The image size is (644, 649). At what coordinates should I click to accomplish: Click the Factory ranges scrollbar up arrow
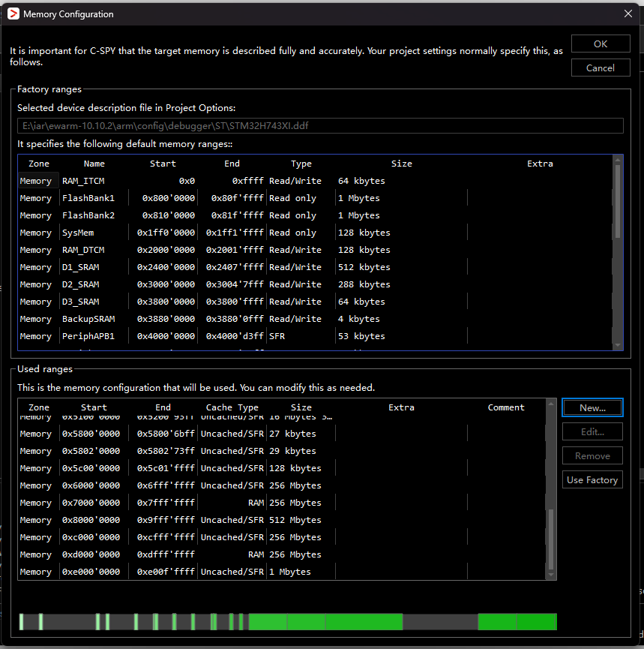tap(618, 160)
